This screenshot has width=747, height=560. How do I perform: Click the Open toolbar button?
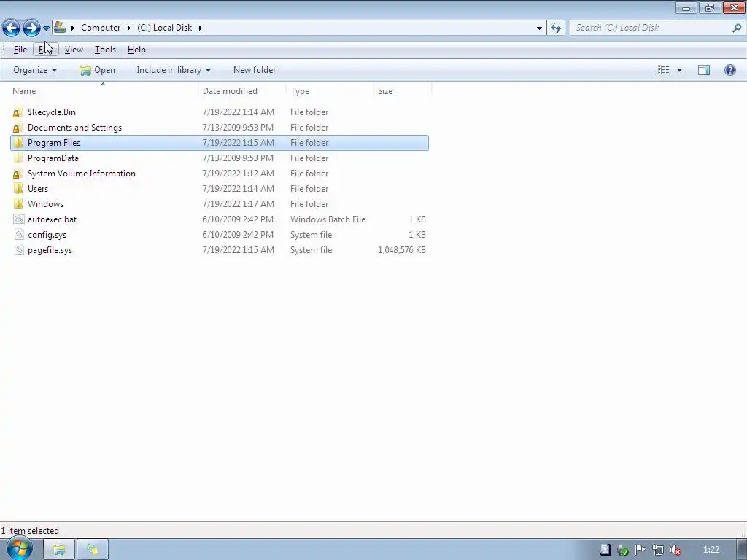pos(98,70)
